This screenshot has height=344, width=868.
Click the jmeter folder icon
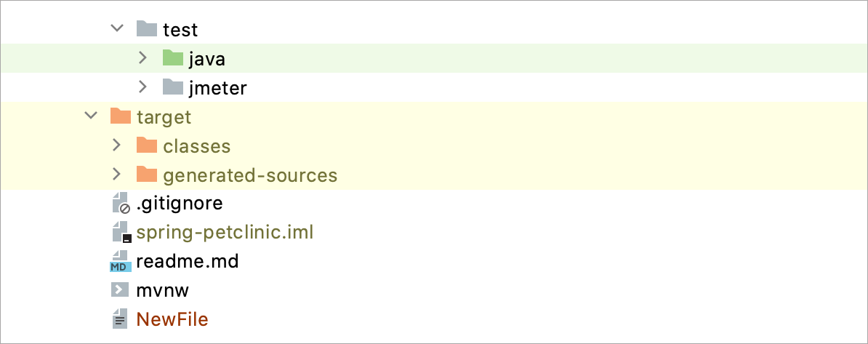[173, 88]
